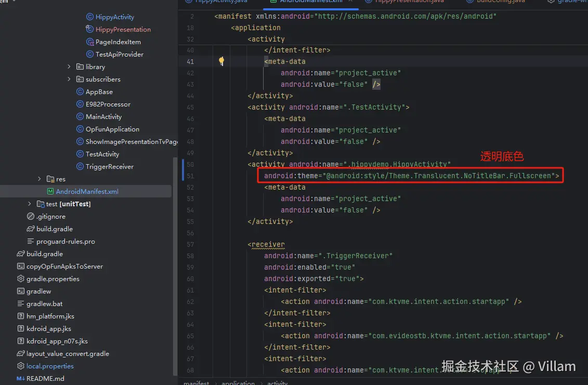Click the yellow light bulb intention icon

pos(221,61)
